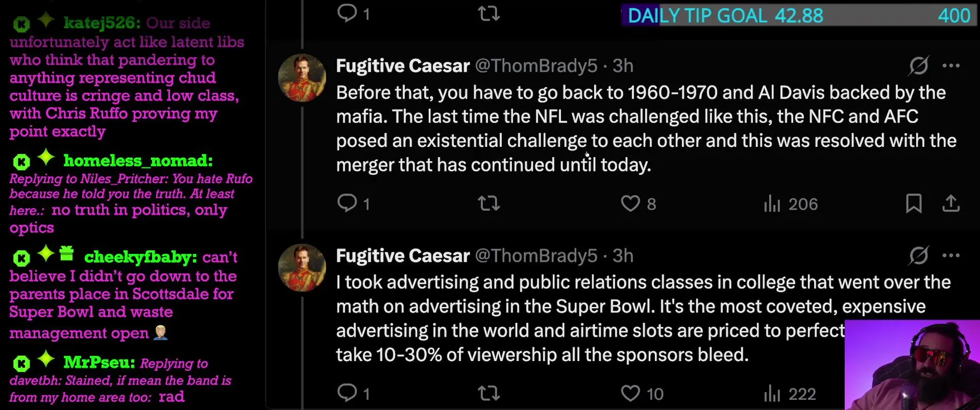
Task: Repost the Super Bowl advertising tweet
Action: [489, 393]
